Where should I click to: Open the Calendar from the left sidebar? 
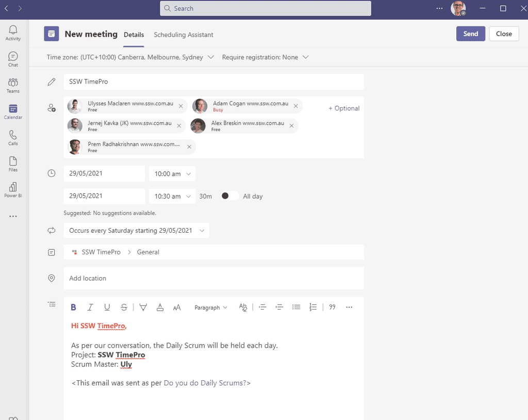click(13, 110)
